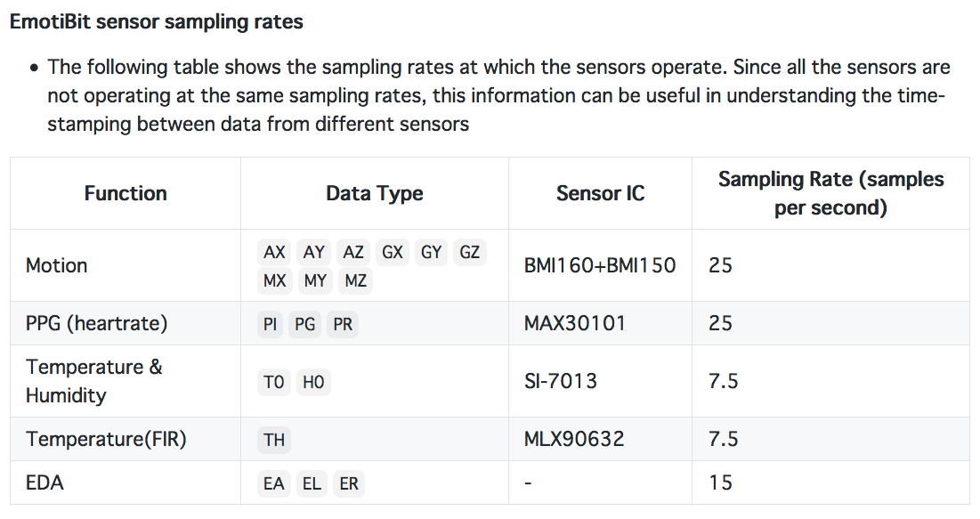Click the MAX30101 sensor cell
This screenshot has width=980, height=519.
click(x=575, y=323)
